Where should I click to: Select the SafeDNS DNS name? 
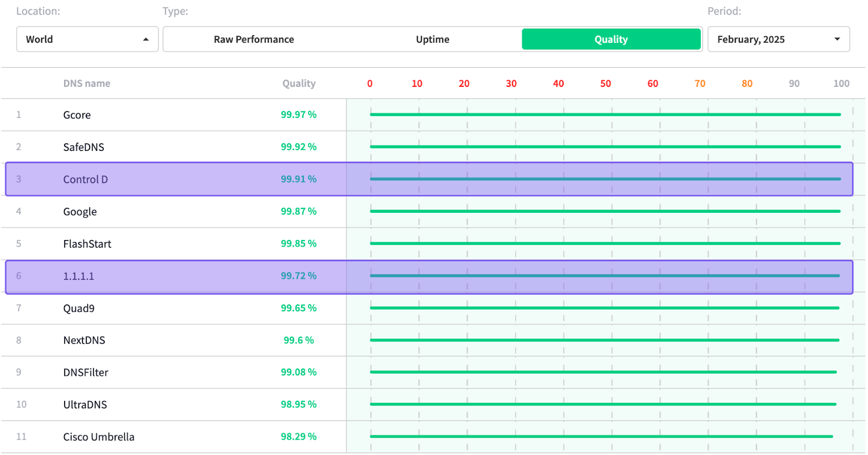point(84,147)
